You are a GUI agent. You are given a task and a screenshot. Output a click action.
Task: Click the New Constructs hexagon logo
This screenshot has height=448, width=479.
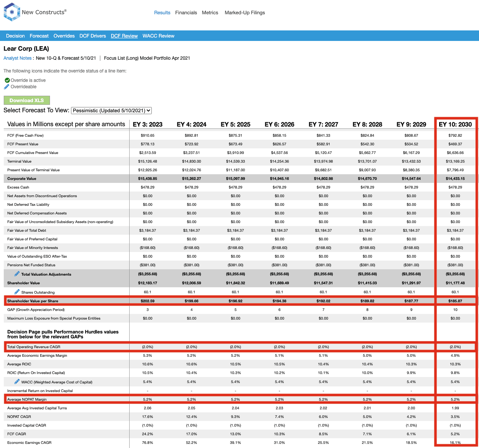coord(12,12)
